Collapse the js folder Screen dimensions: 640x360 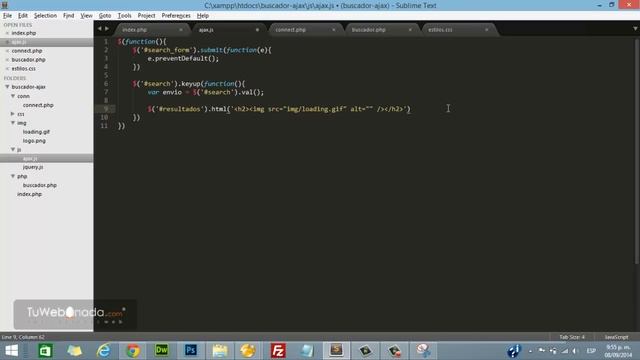(x=13, y=149)
